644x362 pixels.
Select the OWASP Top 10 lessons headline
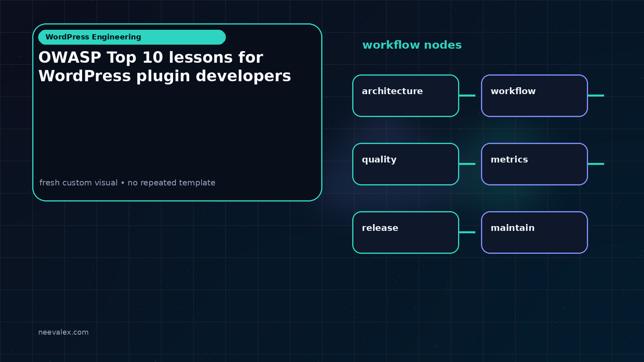tap(165, 67)
